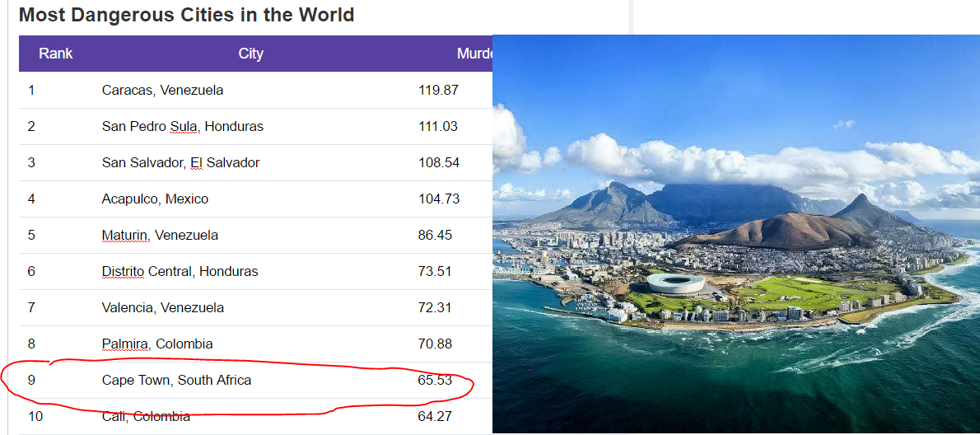Image resolution: width=980 pixels, height=435 pixels.
Task: Click the Caracas, Venezuela cell
Action: pyautogui.click(x=162, y=90)
